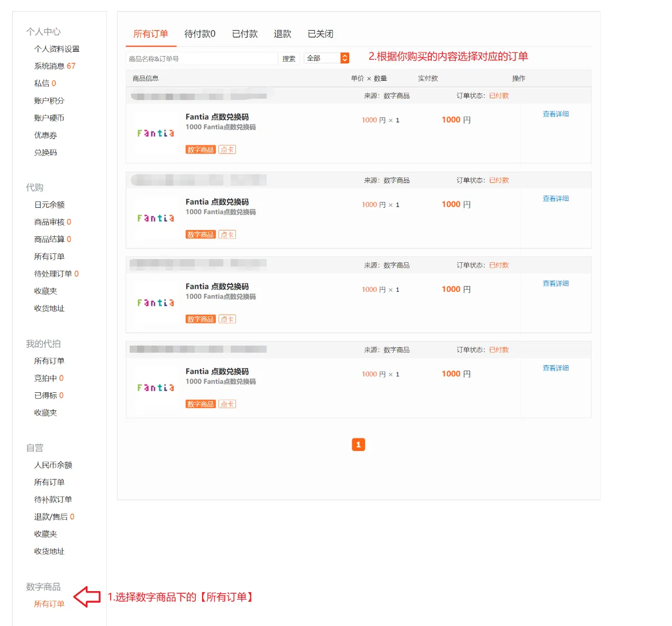
Task: Focus the 商品名称&订单号 search field
Action: [x=202, y=59]
